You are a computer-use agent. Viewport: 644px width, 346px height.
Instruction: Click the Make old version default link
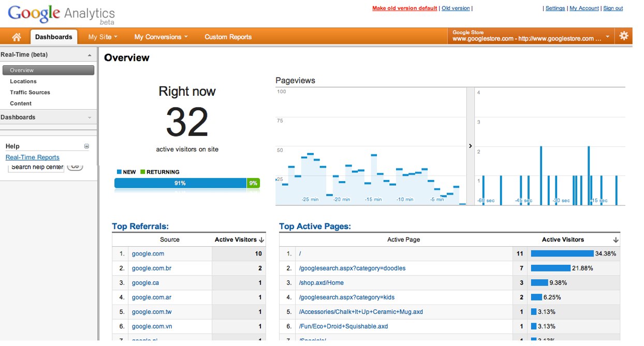[404, 8]
